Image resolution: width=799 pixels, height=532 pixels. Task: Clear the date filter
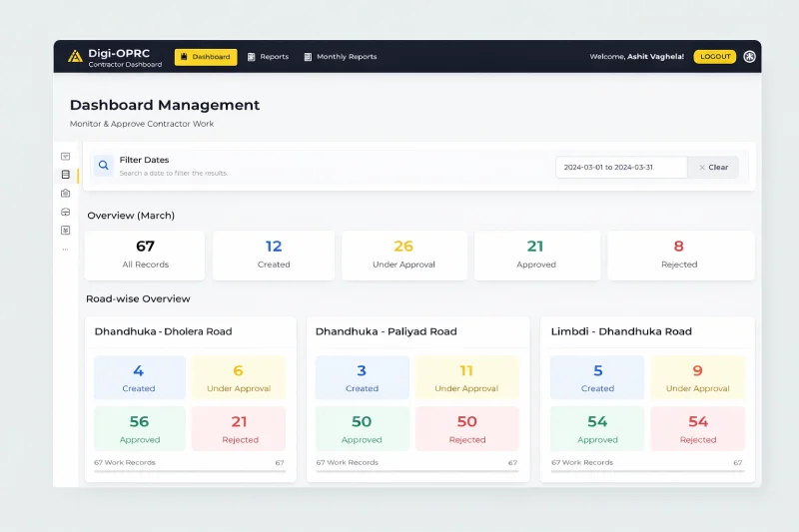(x=713, y=168)
